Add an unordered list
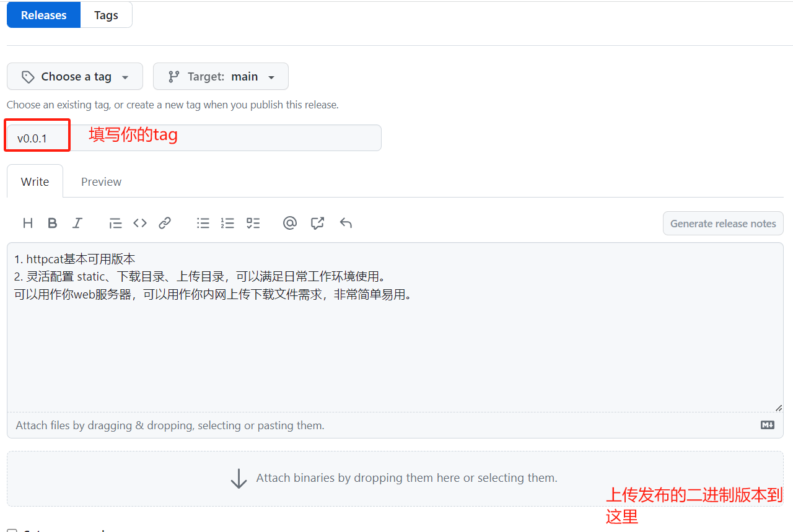 tap(203, 223)
